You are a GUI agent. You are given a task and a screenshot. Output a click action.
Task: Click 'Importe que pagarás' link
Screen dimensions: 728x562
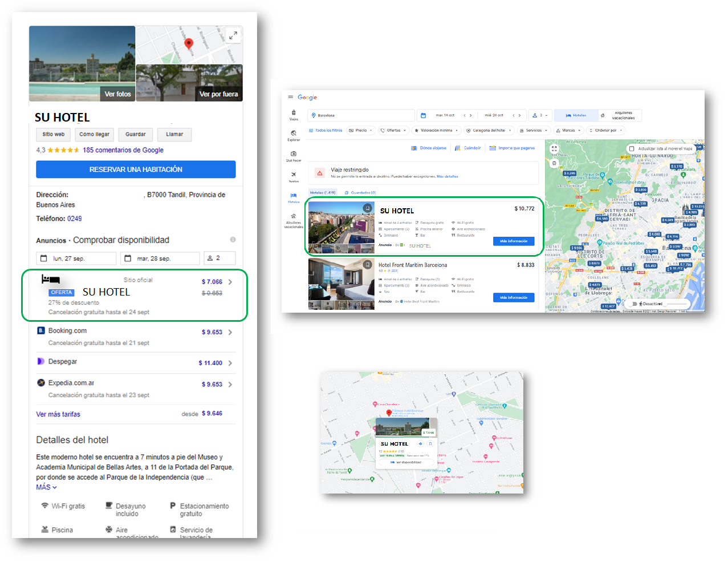click(x=513, y=148)
